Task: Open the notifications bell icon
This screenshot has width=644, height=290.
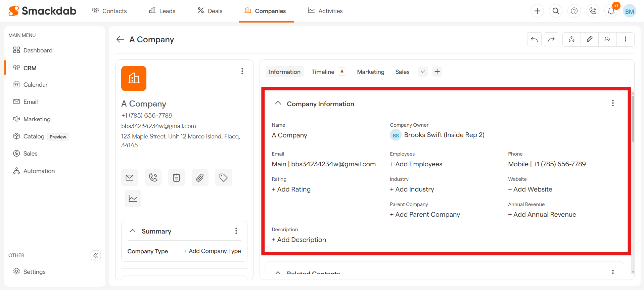Action: point(611,11)
